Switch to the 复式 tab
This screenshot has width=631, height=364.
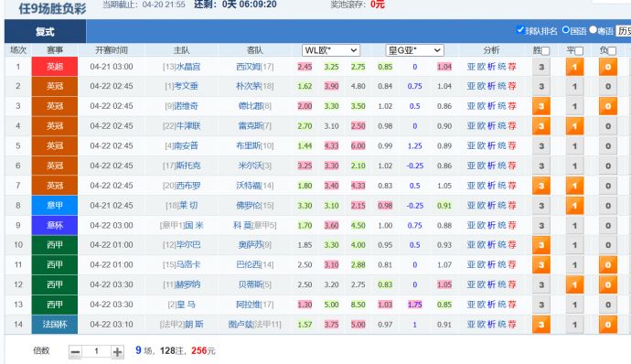pos(45,31)
